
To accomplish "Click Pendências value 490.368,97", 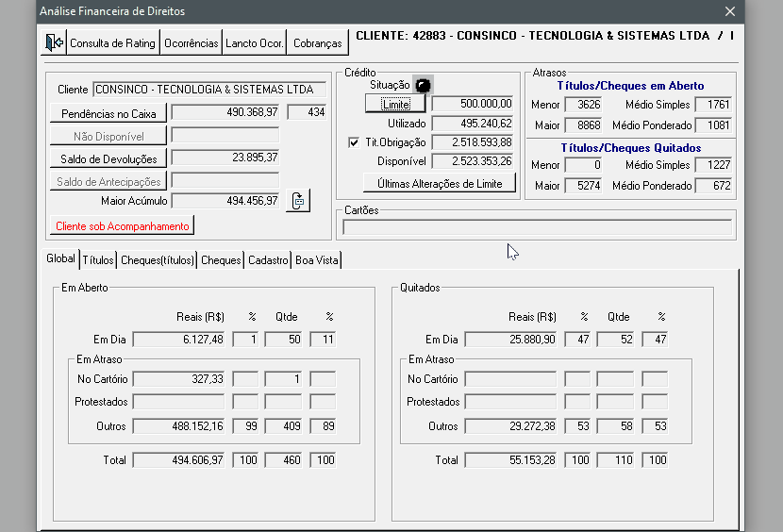I will click(x=225, y=112).
